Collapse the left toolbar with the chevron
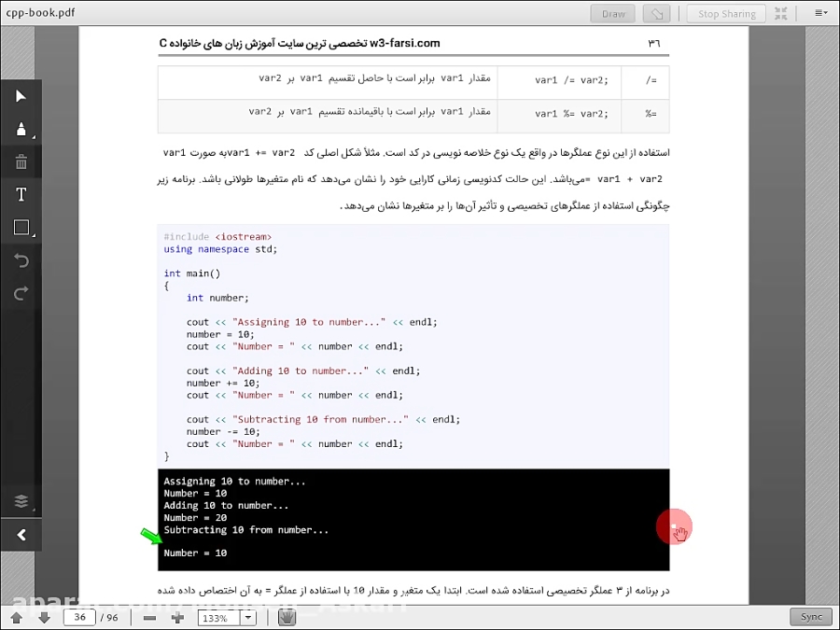 click(20, 535)
